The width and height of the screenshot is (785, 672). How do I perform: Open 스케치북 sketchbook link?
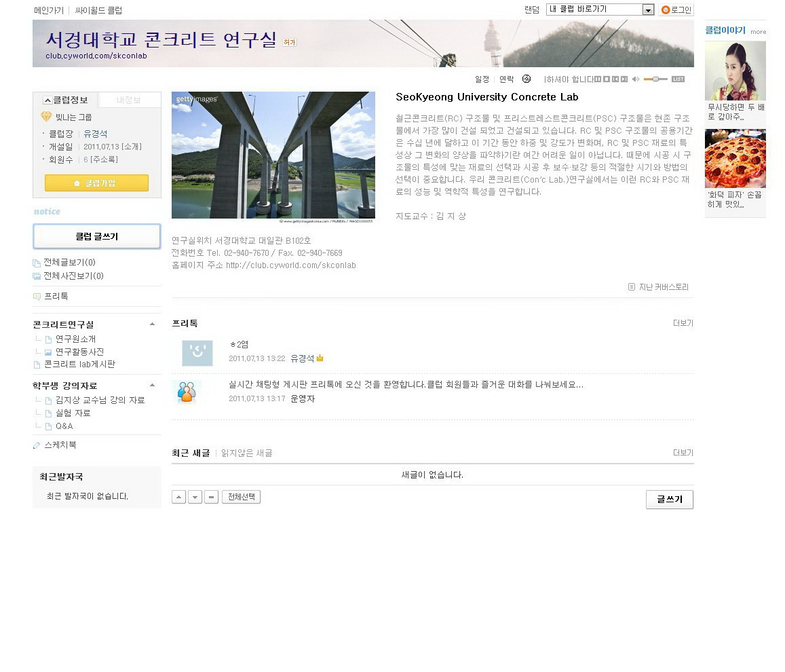pos(60,445)
